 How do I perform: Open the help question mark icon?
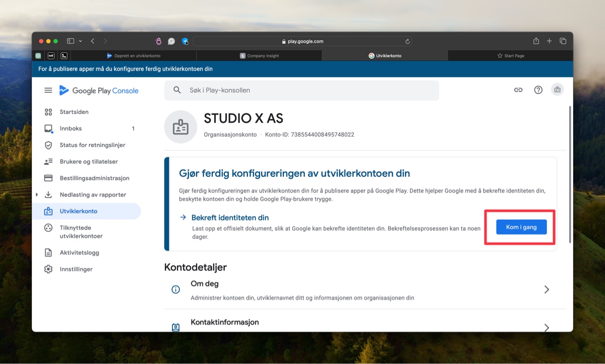click(538, 90)
